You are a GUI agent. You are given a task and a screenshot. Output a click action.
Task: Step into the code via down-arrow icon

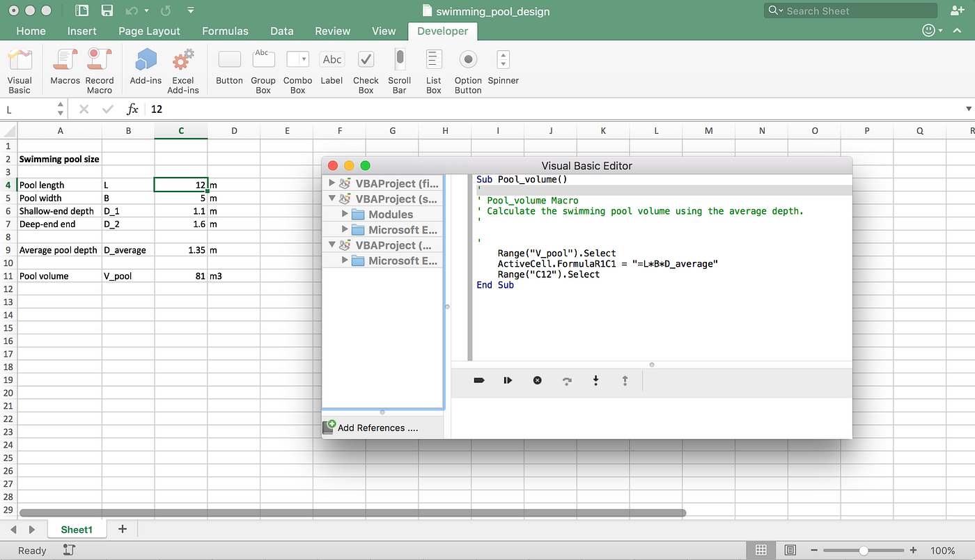coord(595,380)
